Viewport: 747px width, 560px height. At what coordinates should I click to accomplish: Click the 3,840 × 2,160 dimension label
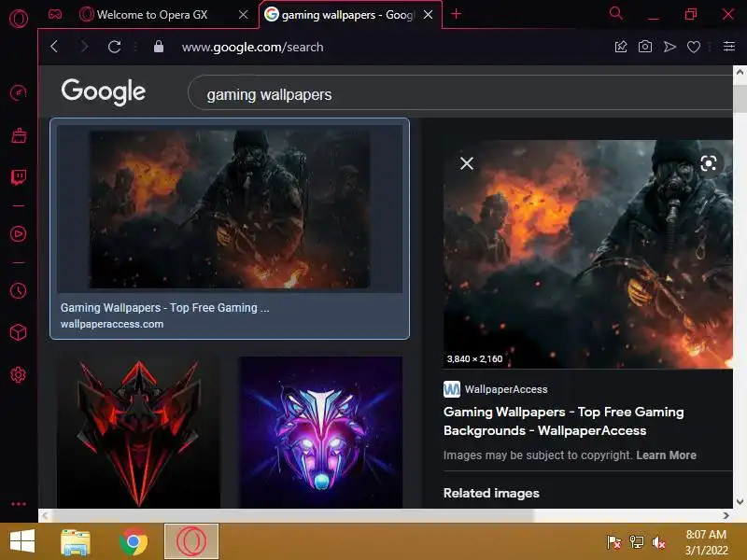tap(474, 359)
